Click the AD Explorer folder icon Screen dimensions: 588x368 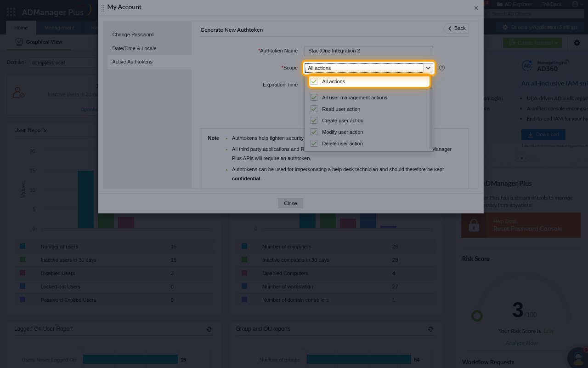[x=500, y=4]
